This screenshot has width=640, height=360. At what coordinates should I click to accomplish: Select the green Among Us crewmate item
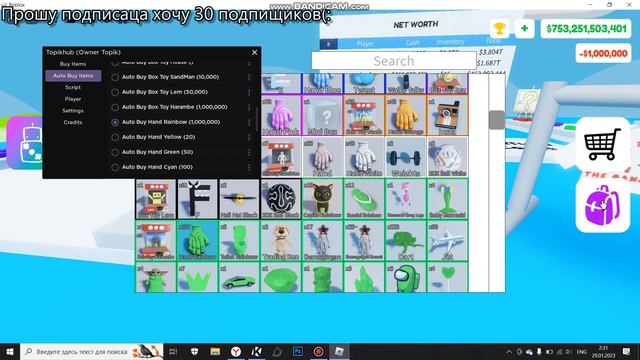tap(405, 278)
